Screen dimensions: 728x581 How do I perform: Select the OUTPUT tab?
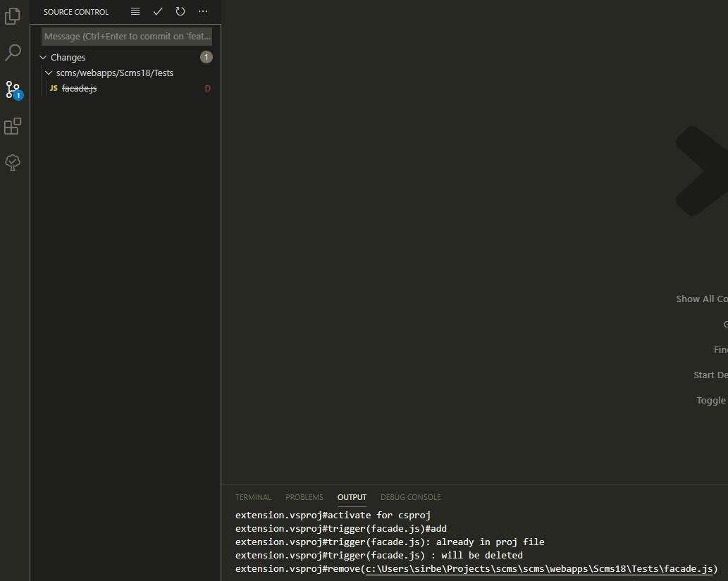click(x=352, y=497)
